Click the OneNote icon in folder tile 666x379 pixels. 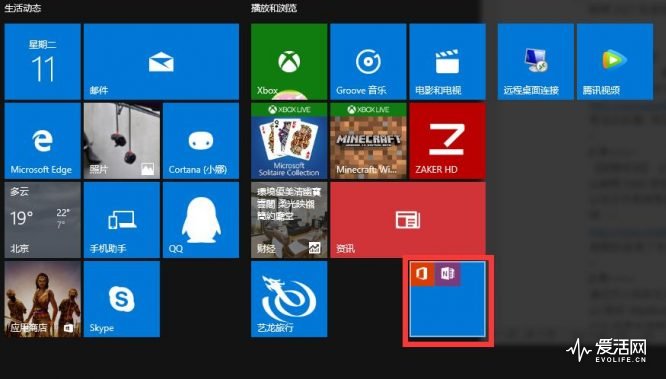tap(448, 274)
